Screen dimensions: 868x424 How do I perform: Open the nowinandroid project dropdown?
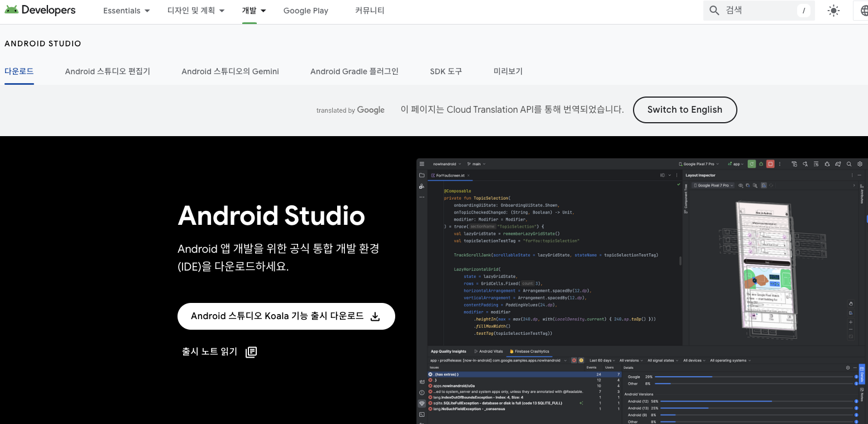[x=447, y=164]
